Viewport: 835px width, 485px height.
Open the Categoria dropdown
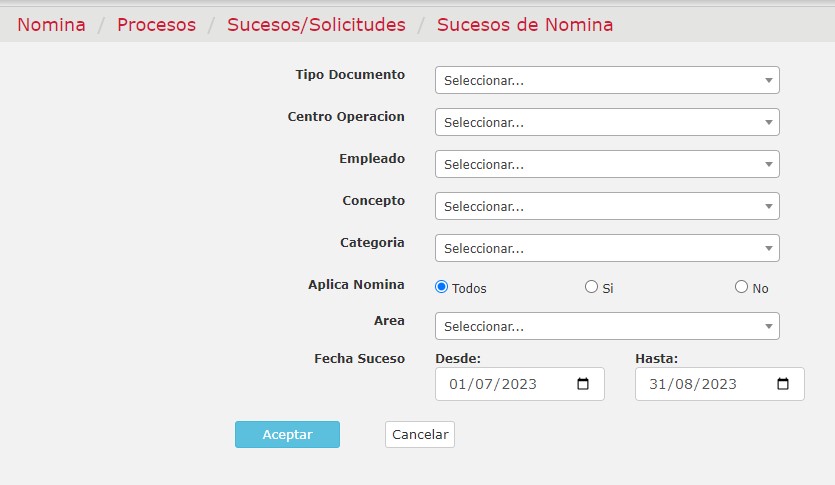coord(607,248)
